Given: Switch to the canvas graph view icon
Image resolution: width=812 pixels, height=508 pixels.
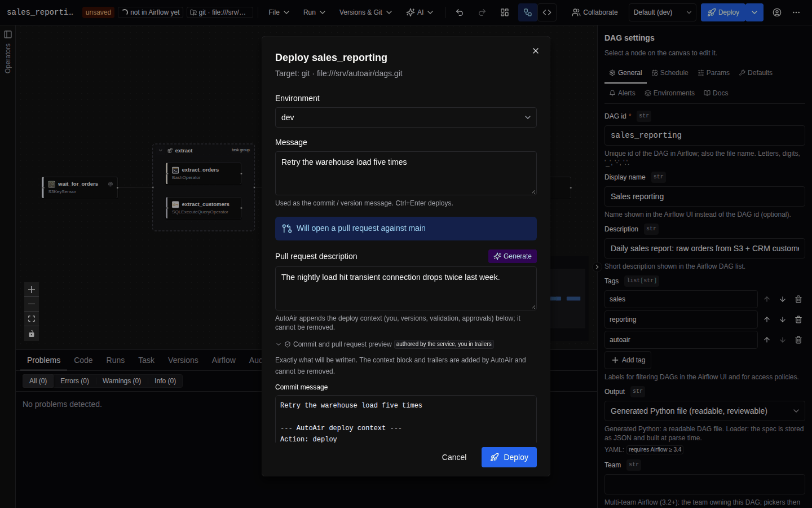Looking at the screenshot, I should [528, 12].
